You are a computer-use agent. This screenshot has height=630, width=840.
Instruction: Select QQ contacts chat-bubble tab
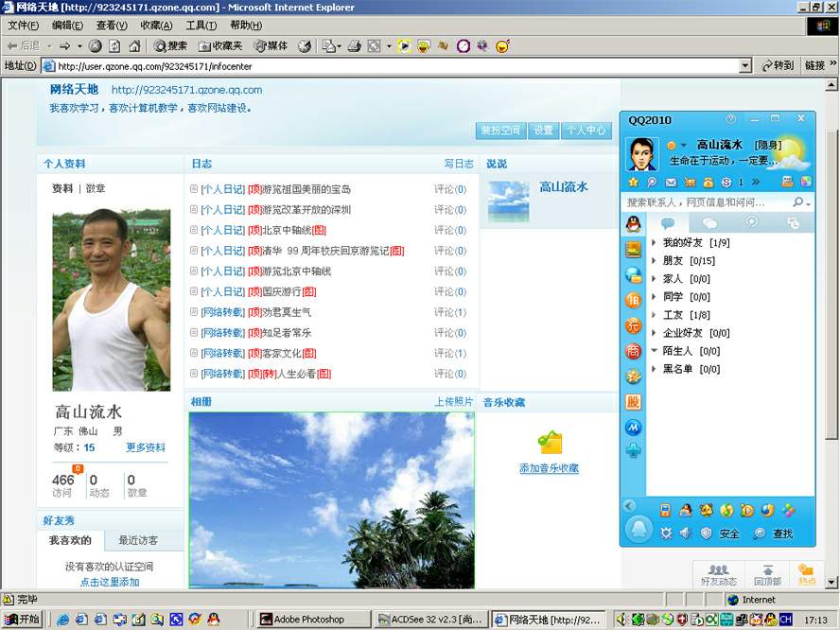point(668,223)
